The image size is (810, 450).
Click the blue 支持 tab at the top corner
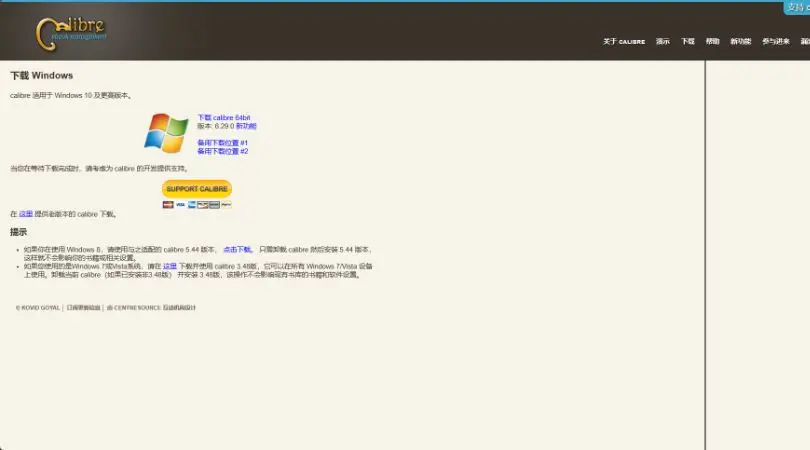pos(798,7)
